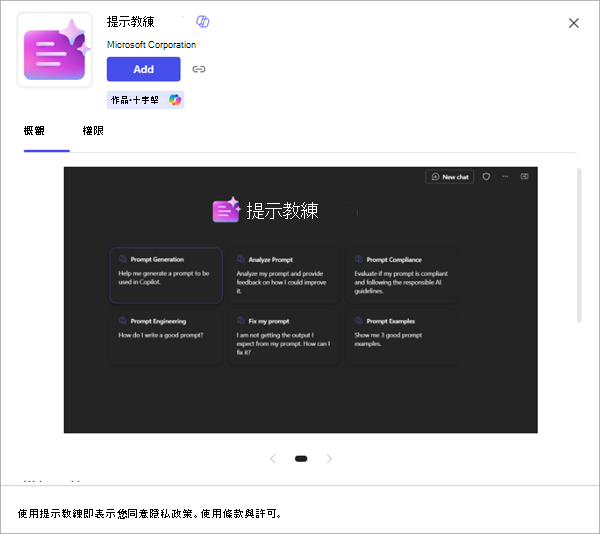The width and height of the screenshot is (600, 534).
Task: Click the chat icon on Analyze Prompt card
Action: [x=241, y=259]
